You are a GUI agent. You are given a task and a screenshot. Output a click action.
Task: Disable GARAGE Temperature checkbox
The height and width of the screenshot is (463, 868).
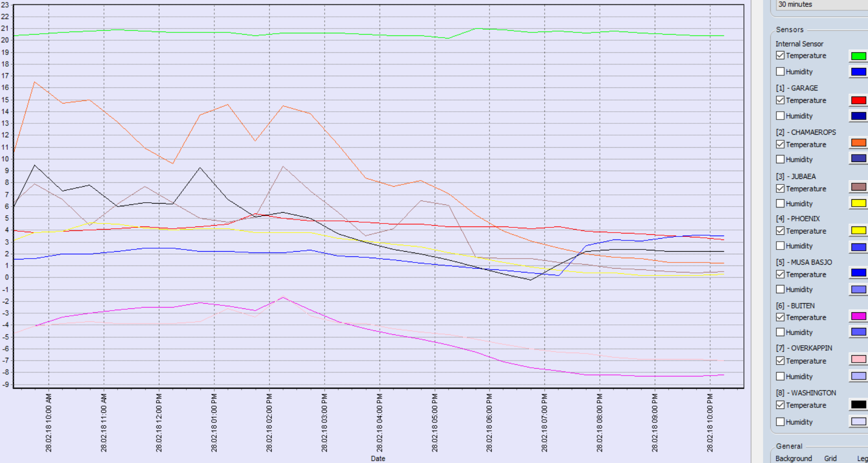[780, 100]
